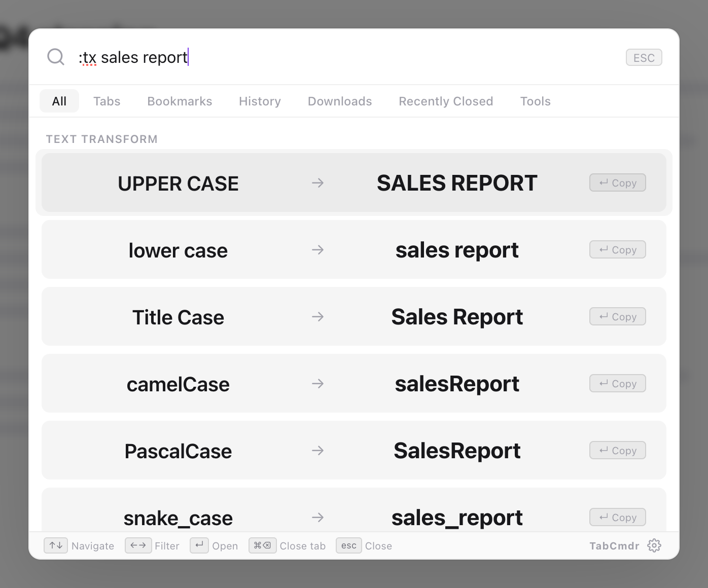Copy the Title Case result
The image size is (708, 588).
tap(617, 316)
